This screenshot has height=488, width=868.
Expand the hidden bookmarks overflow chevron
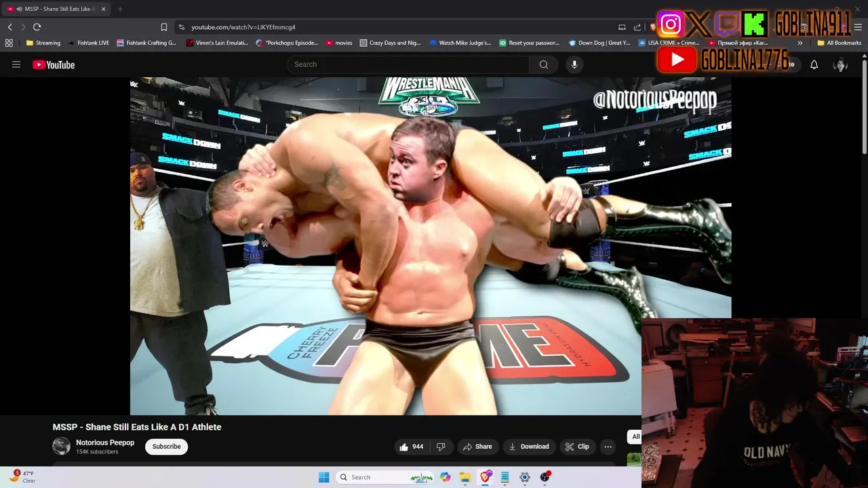tap(800, 43)
